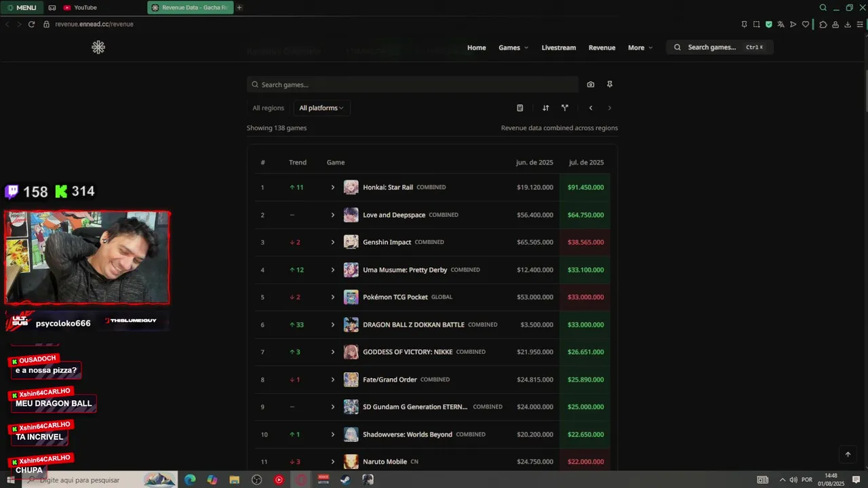868x488 pixels.
Task: Focus the Search games field above table
Action: pyautogui.click(x=412, y=85)
